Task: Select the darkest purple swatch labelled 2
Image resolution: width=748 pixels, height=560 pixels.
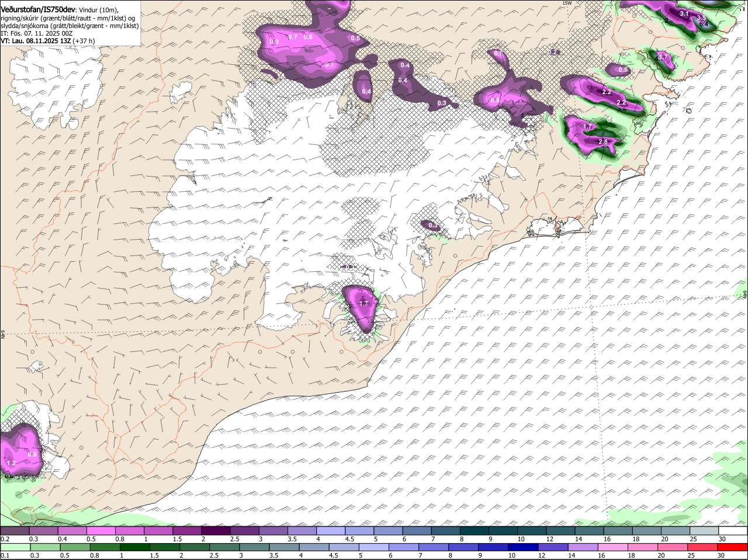Action: click(216, 531)
